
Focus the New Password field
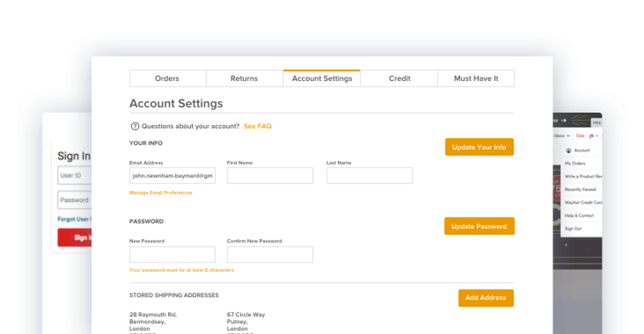(172, 255)
